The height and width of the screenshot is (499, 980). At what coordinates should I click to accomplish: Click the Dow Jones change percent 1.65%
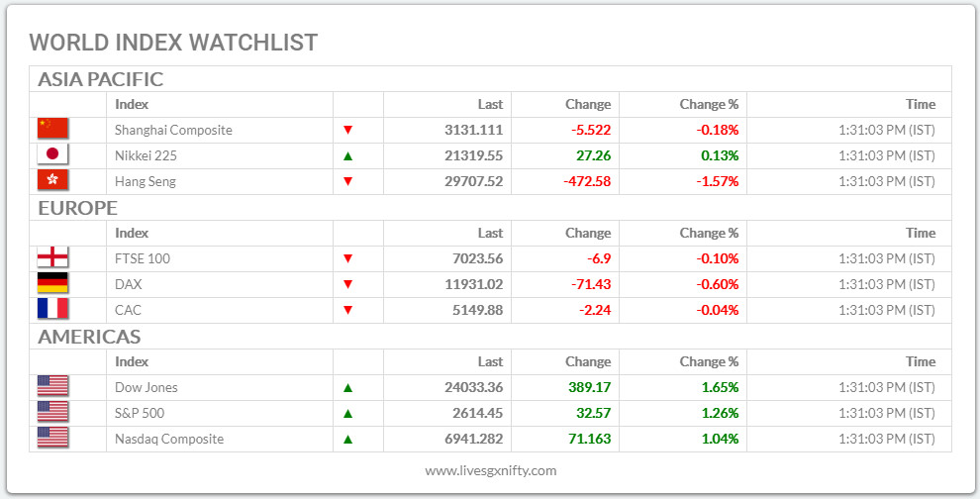(x=720, y=388)
